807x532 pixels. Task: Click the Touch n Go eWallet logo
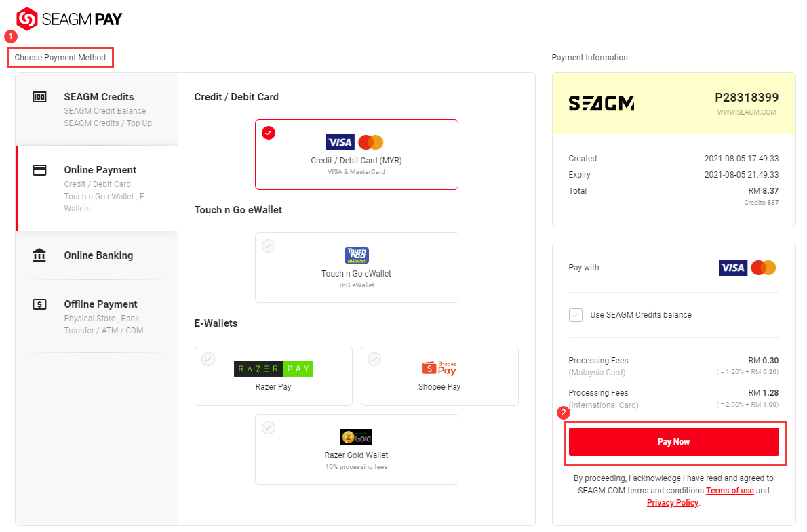click(356, 255)
